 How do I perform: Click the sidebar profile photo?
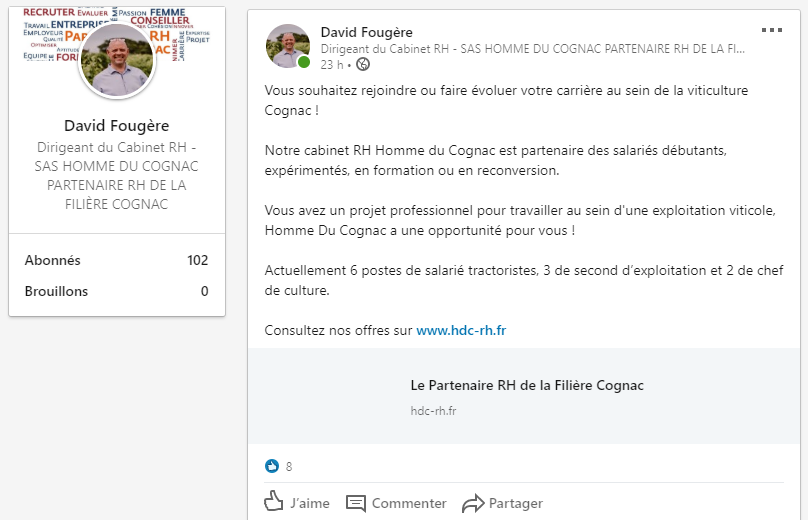click(117, 60)
